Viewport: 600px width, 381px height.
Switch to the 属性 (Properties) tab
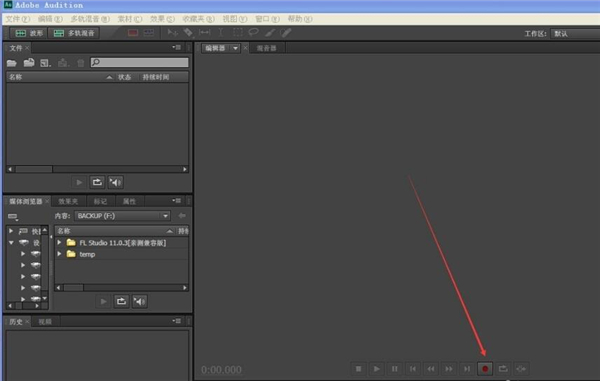tap(129, 202)
